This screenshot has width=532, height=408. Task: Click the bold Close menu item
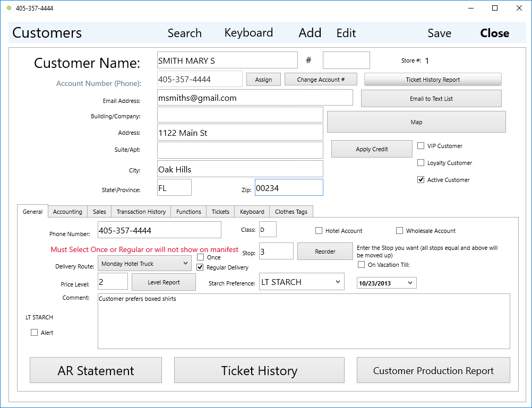pos(495,33)
